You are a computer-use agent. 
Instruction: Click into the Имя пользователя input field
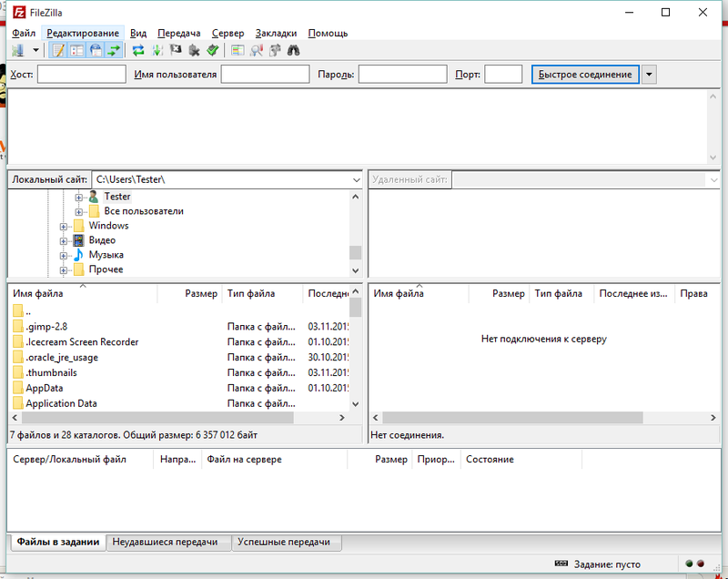pos(265,75)
